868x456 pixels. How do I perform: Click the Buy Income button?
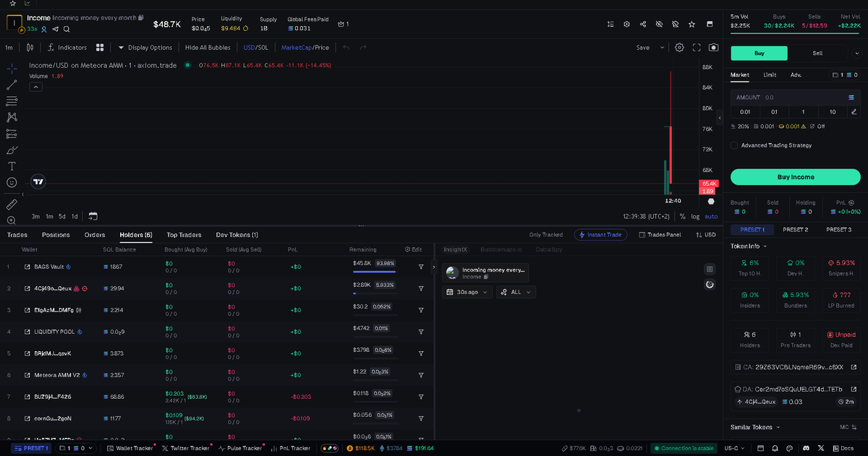pos(795,177)
